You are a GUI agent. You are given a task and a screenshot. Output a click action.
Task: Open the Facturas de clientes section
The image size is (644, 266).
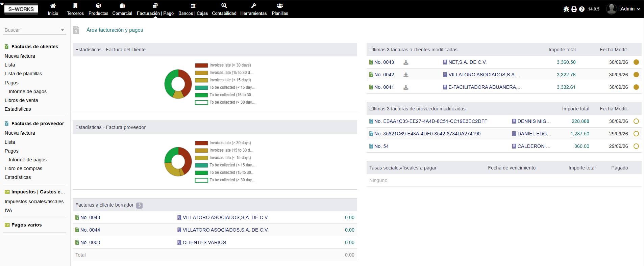(35, 47)
